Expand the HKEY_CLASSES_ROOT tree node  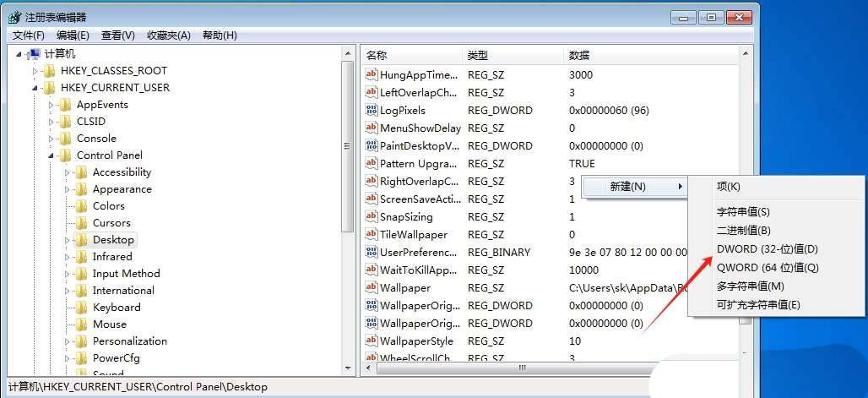35,71
